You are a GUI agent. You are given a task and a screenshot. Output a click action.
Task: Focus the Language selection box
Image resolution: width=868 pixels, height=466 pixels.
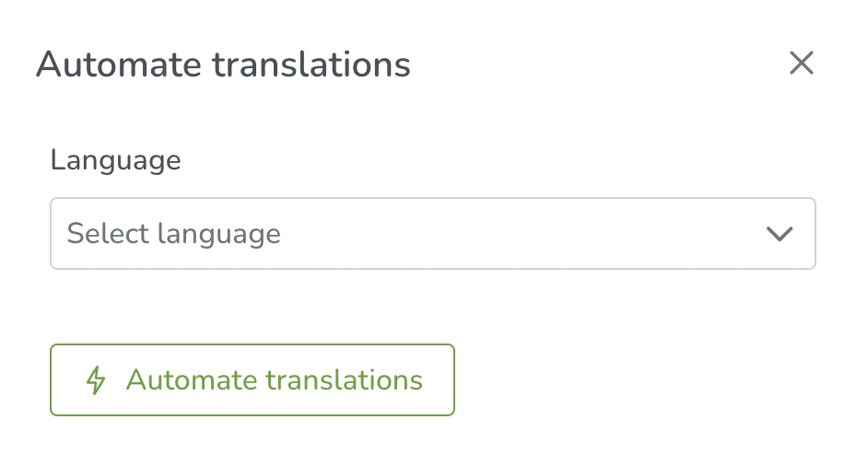coord(433,234)
